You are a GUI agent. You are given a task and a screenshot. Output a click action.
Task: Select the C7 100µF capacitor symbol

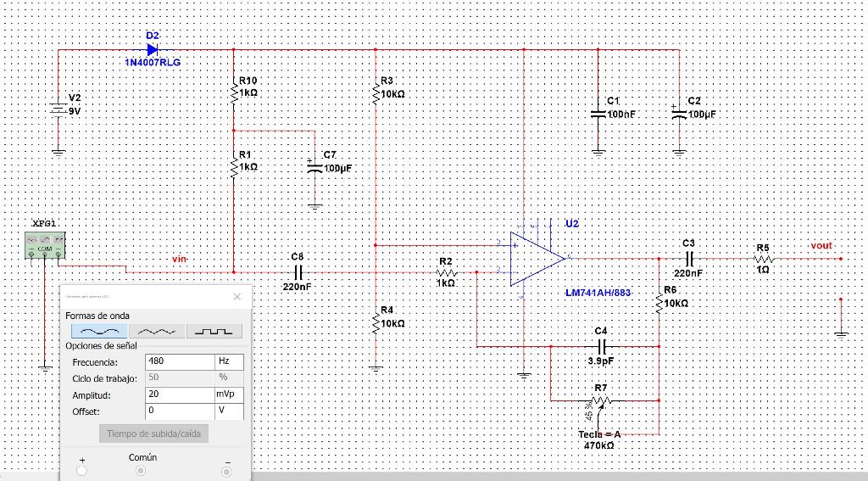coord(314,168)
